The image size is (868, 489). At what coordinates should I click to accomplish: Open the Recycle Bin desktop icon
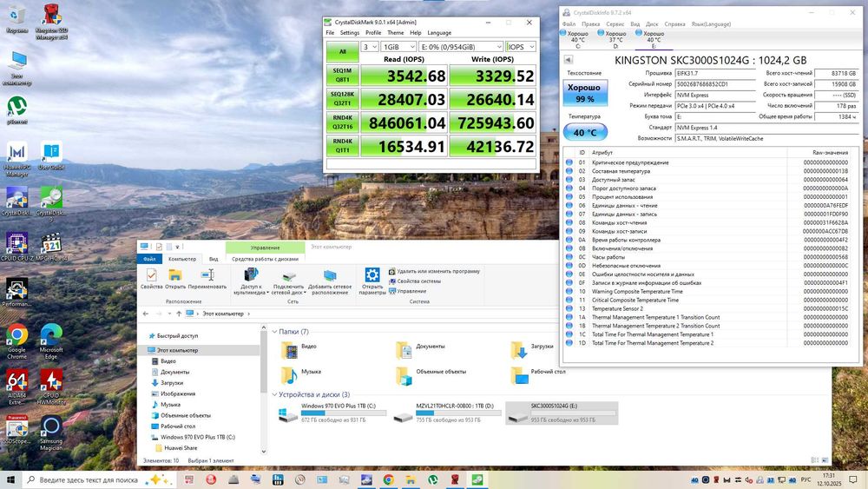pos(16,19)
